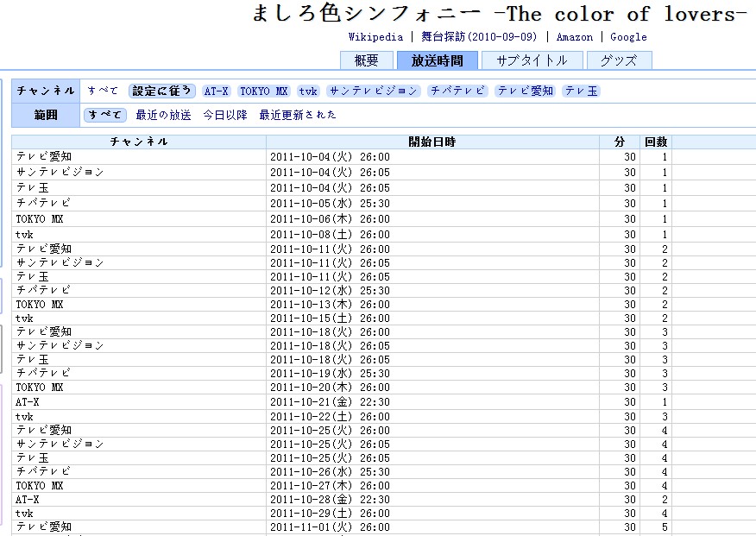
Task: Open the 舞台探訪(2010-09-09) link
Action: (x=479, y=36)
